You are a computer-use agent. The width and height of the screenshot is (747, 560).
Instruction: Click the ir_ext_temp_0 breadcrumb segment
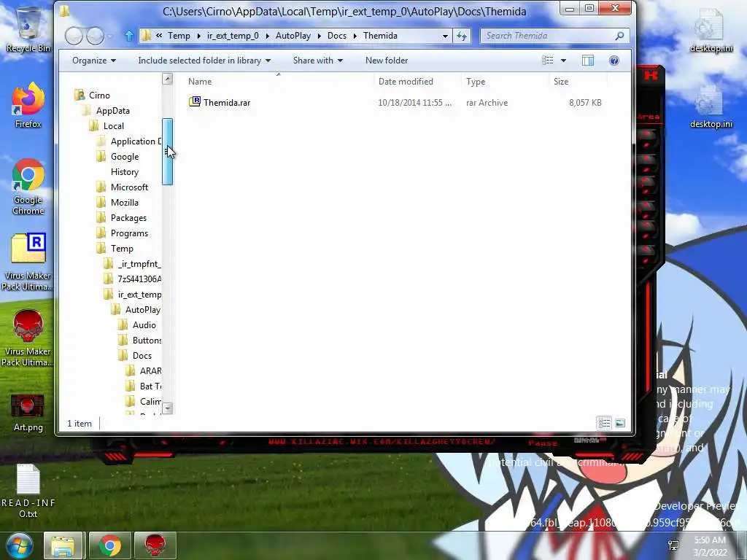pos(233,36)
